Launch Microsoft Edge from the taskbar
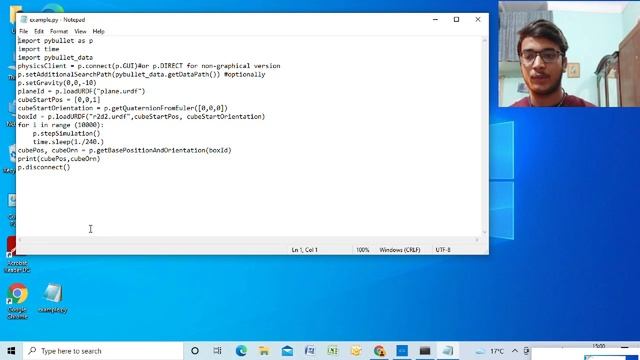 [241, 351]
